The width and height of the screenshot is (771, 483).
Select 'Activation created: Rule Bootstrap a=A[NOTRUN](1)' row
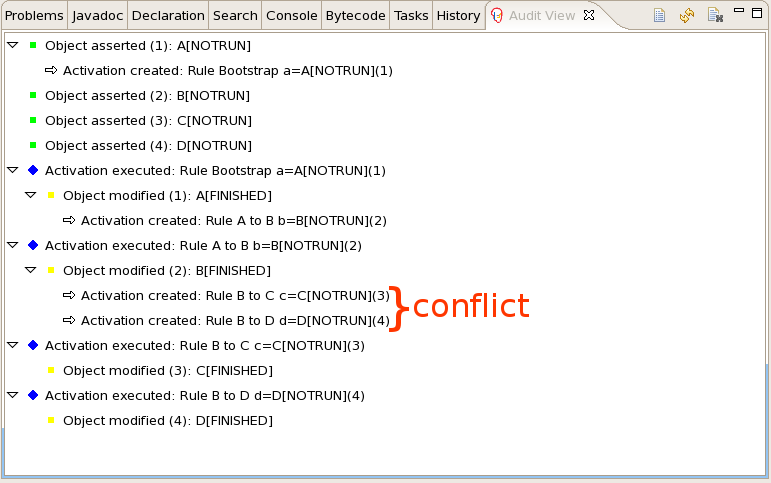tap(228, 71)
